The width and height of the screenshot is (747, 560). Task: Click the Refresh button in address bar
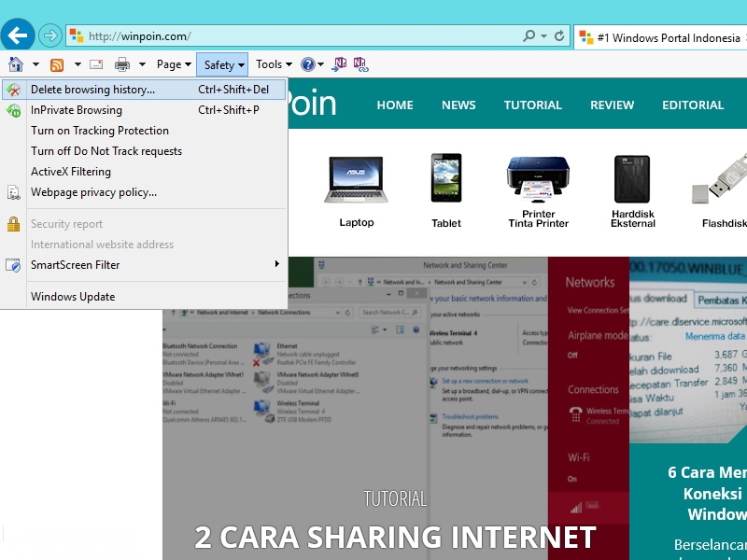pos(559,35)
